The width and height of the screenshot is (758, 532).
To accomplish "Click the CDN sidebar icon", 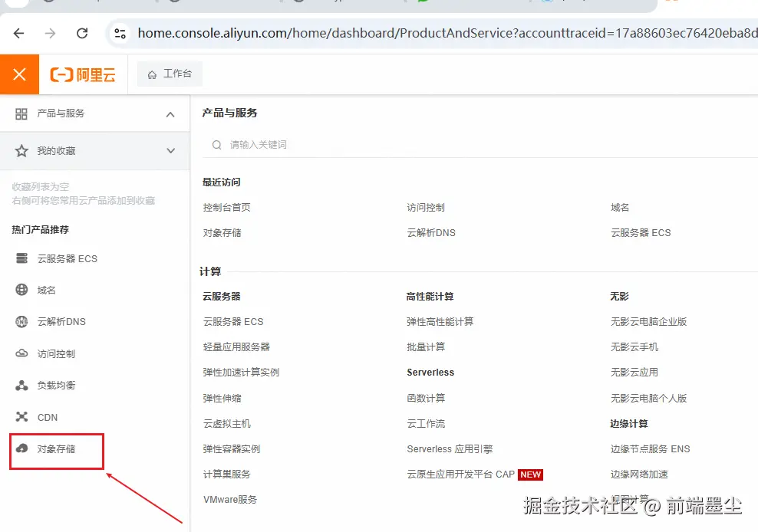I will [21, 416].
